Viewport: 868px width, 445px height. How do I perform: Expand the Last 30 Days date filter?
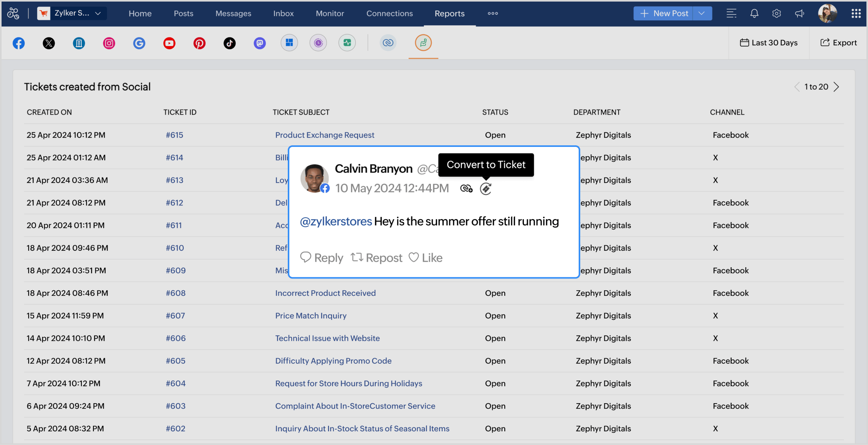pyautogui.click(x=769, y=43)
